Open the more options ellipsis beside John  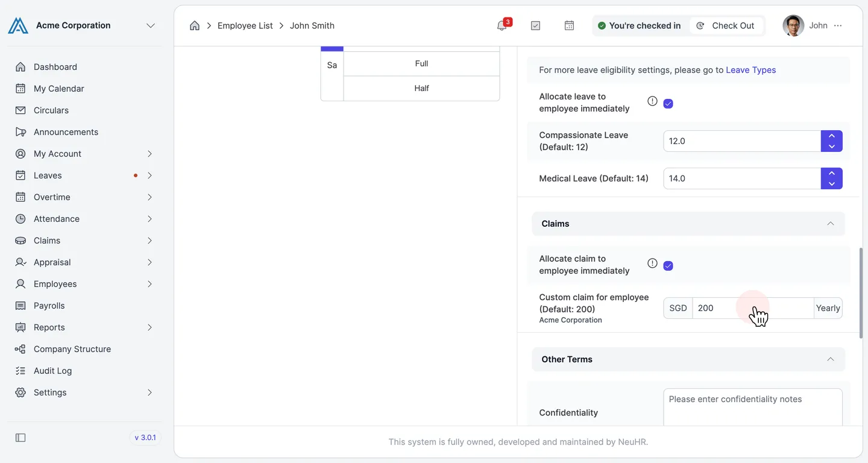[x=838, y=25]
